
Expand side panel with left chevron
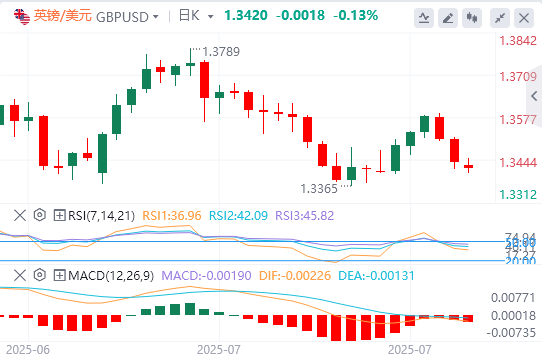pos(534,96)
